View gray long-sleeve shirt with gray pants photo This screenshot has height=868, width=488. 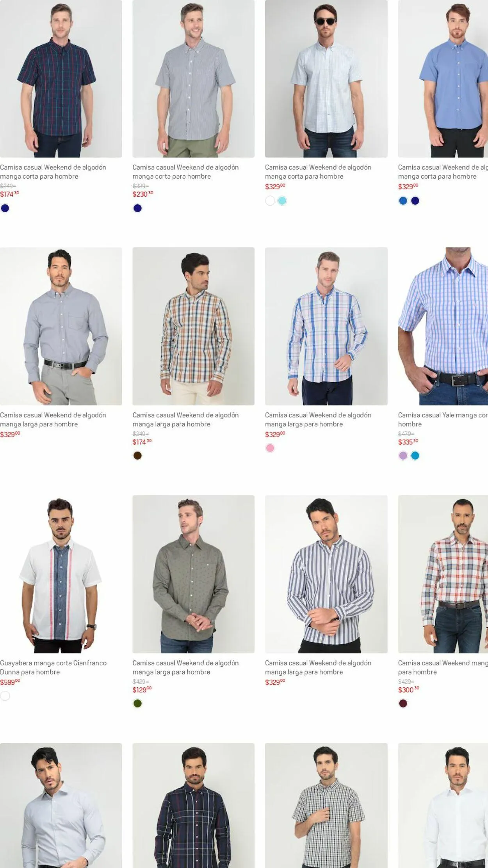tap(61, 326)
